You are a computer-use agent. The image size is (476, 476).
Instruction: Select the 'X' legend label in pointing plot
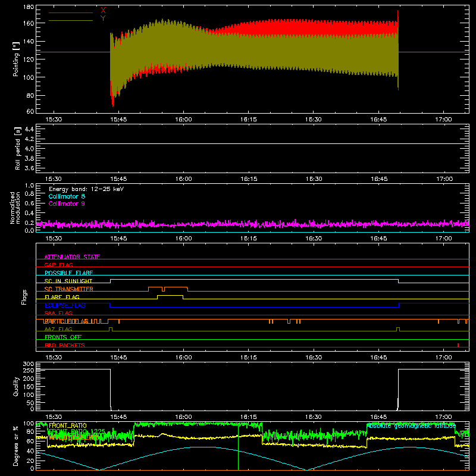(x=103, y=11)
